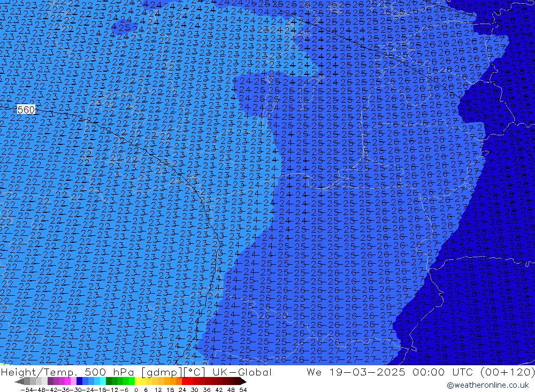Select the bright yellow legend swatch above 0
Screen dimensions: 535x392
point(137,381)
